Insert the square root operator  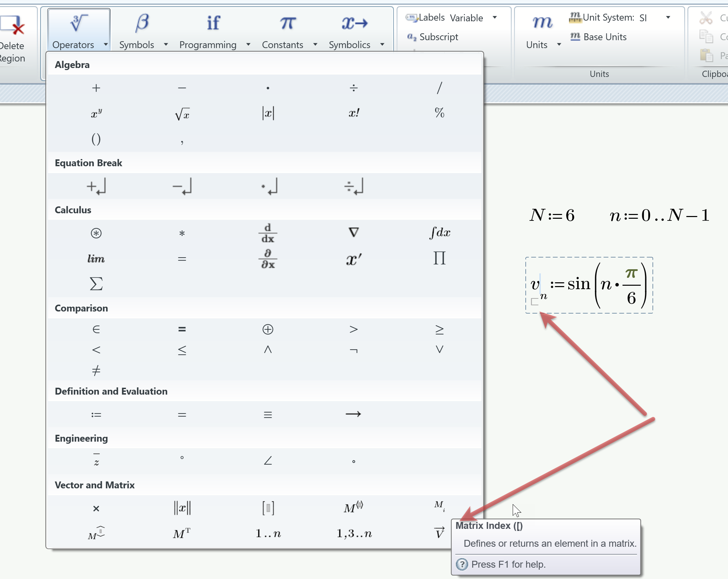[182, 113]
